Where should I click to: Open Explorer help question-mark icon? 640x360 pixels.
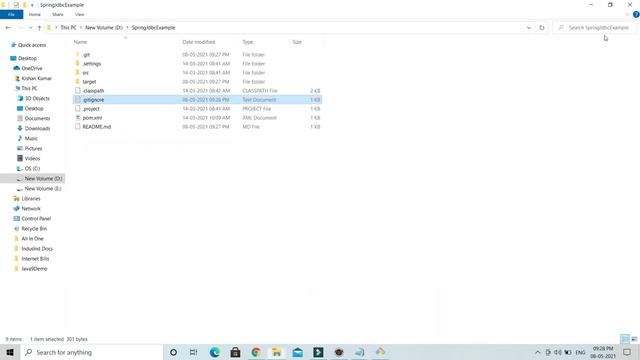click(x=636, y=14)
